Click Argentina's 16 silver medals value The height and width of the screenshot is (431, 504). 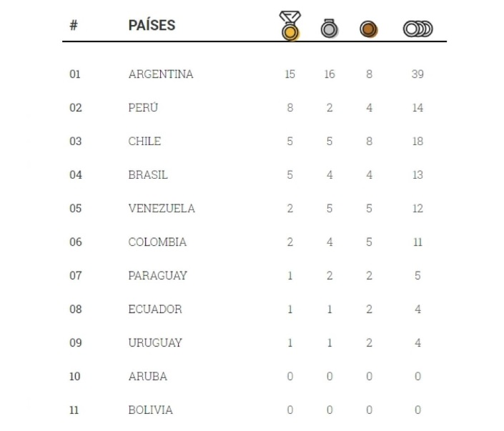330,74
